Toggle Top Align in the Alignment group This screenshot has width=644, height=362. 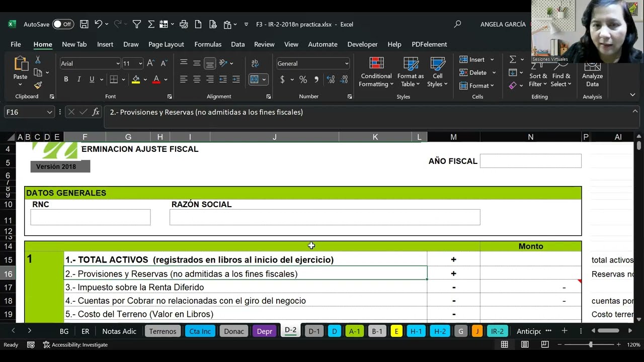pos(184,63)
